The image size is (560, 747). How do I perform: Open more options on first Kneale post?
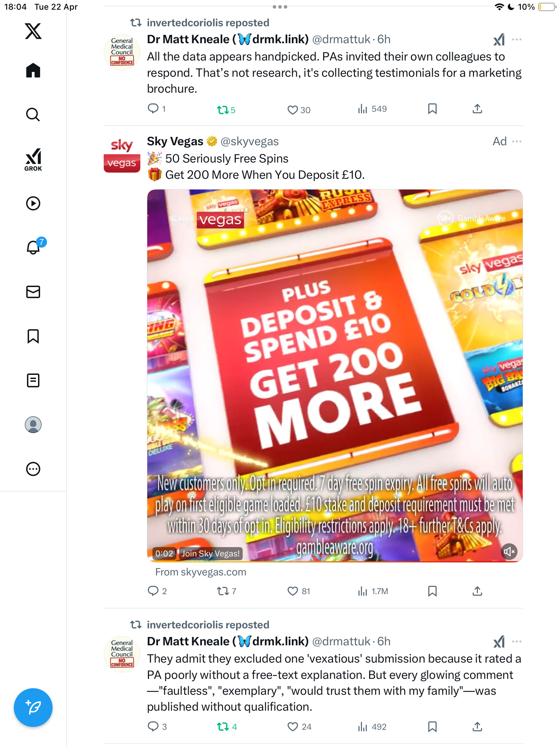517,39
